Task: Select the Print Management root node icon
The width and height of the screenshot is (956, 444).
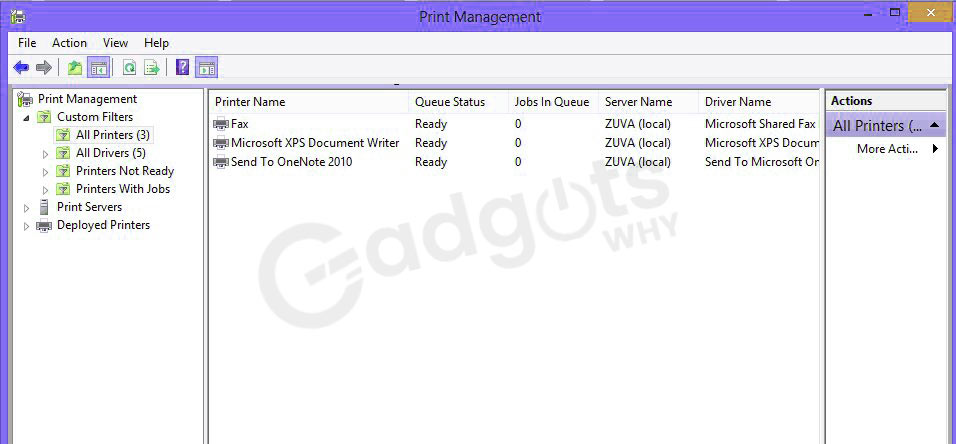Action: (25, 99)
